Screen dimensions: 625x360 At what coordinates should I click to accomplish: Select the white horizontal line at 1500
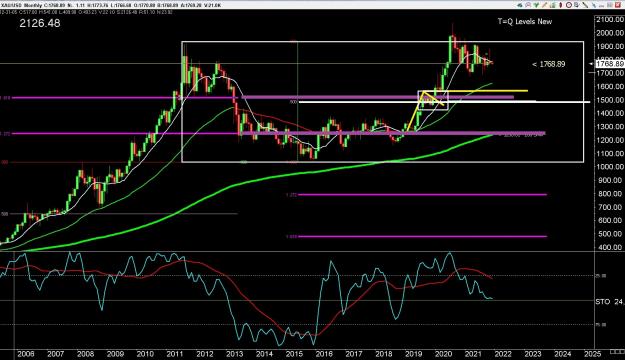coord(444,102)
